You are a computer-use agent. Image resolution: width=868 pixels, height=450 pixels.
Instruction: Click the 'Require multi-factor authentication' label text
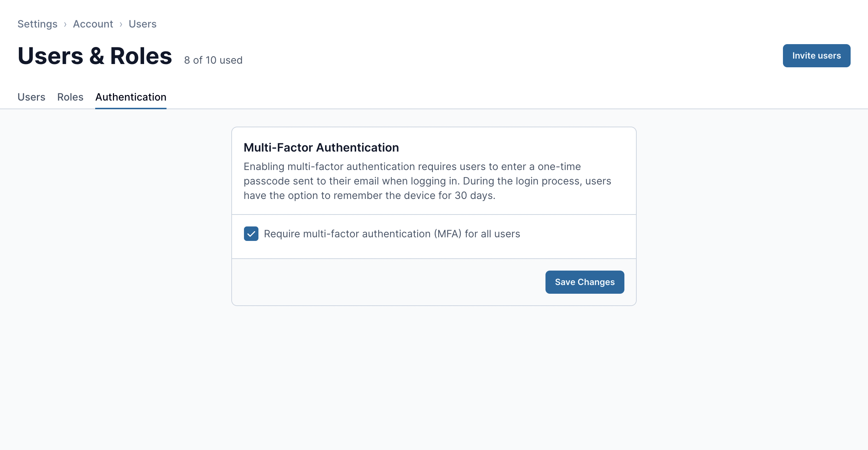pos(392,234)
